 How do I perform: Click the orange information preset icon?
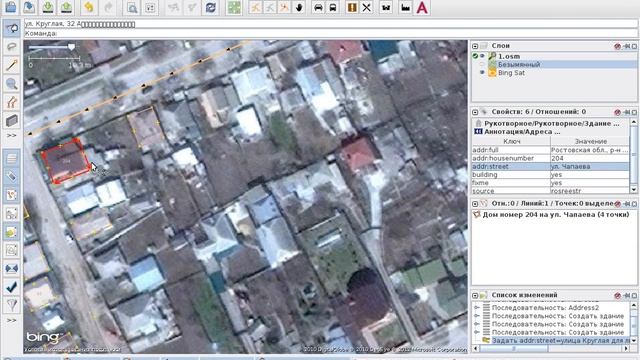pyautogui.click(x=352, y=7)
